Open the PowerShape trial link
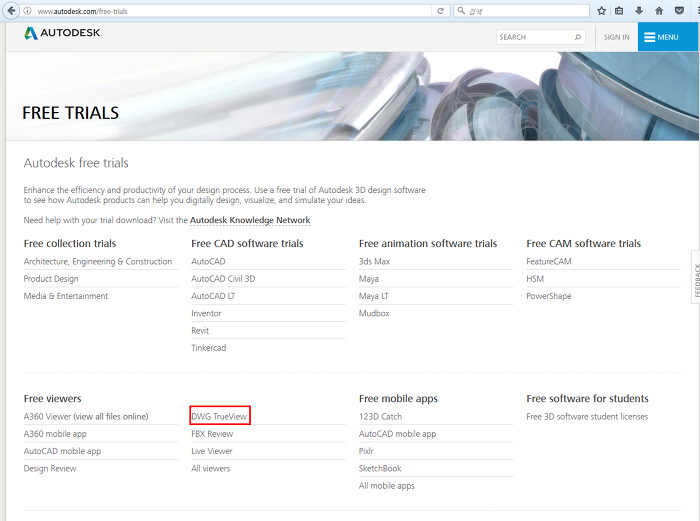This screenshot has height=521, width=700. pos(549,296)
